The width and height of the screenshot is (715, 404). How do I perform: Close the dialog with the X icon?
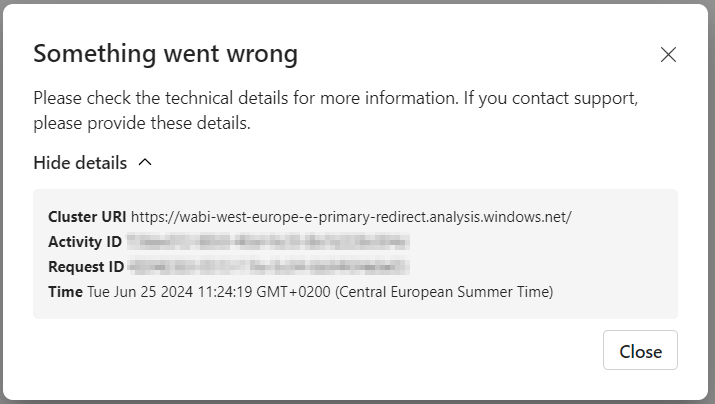click(668, 55)
